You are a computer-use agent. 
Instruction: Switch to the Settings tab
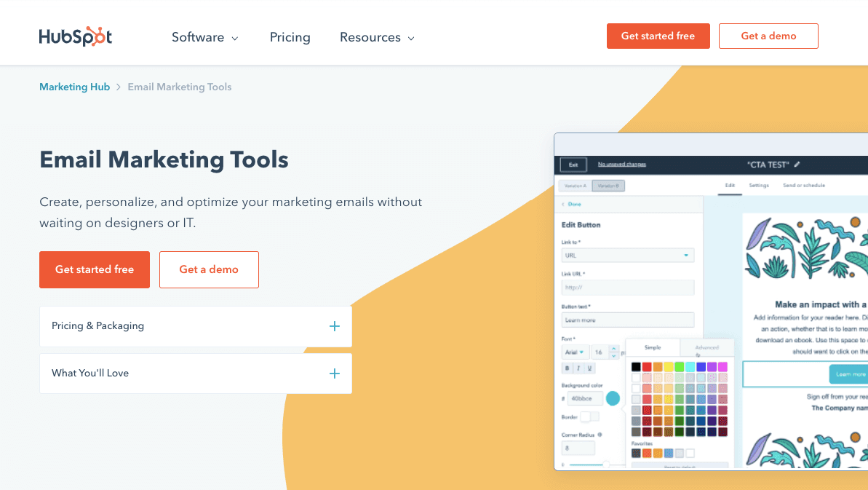[759, 186]
